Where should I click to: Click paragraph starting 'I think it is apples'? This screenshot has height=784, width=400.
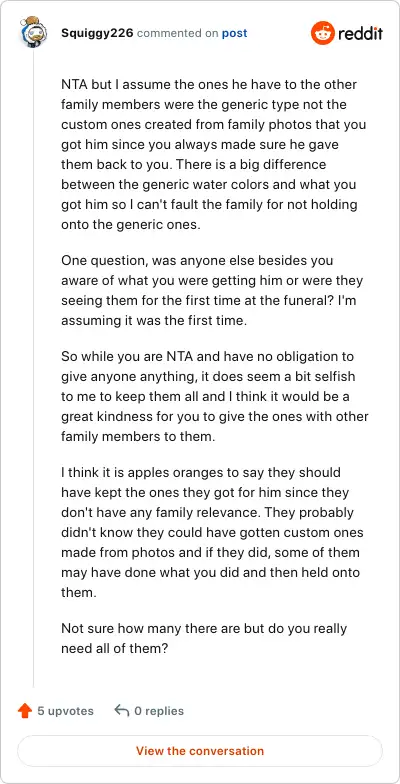(x=212, y=532)
